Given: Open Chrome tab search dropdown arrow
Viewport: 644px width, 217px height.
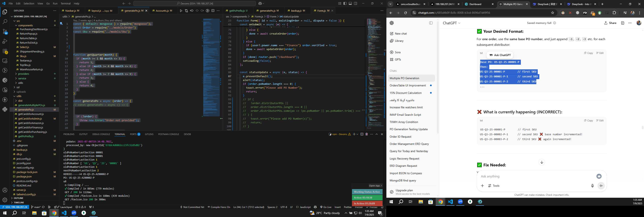Looking at the screenshot, I should (390, 4).
